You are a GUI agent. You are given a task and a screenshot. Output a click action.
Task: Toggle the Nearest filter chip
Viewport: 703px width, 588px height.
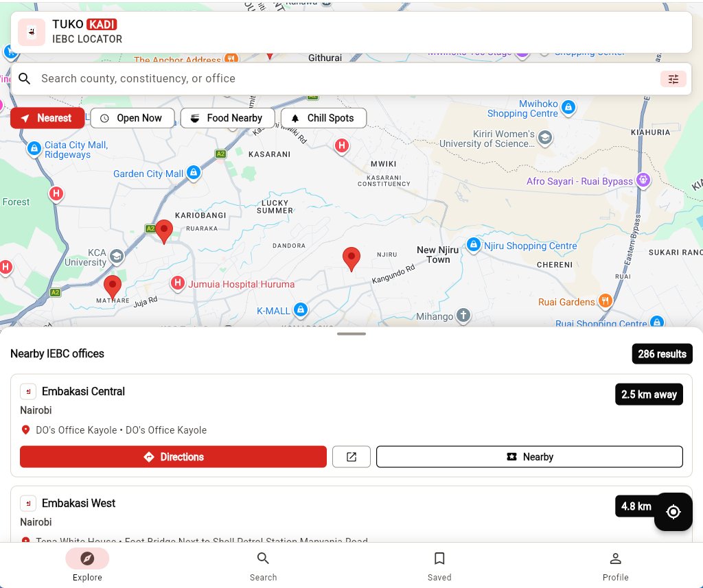[x=47, y=118]
